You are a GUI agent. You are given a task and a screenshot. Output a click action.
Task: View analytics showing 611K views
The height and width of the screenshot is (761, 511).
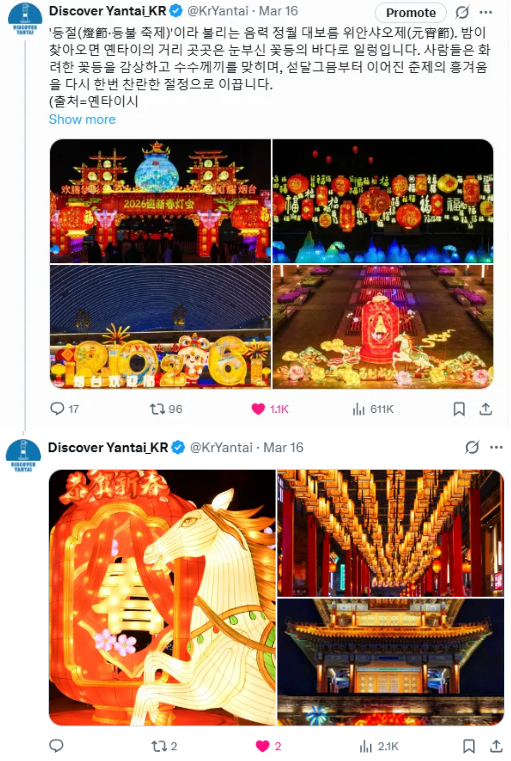tap(373, 409)
